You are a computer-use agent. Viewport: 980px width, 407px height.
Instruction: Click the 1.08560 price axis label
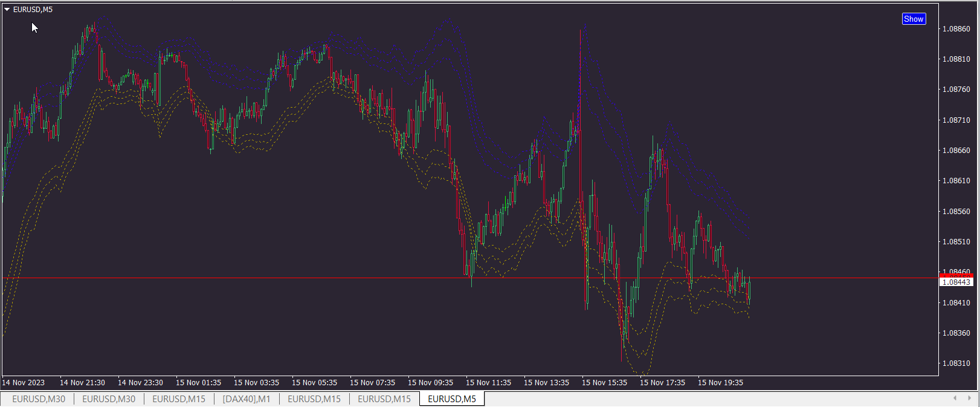pyautogui.click(x=956, y=212)
